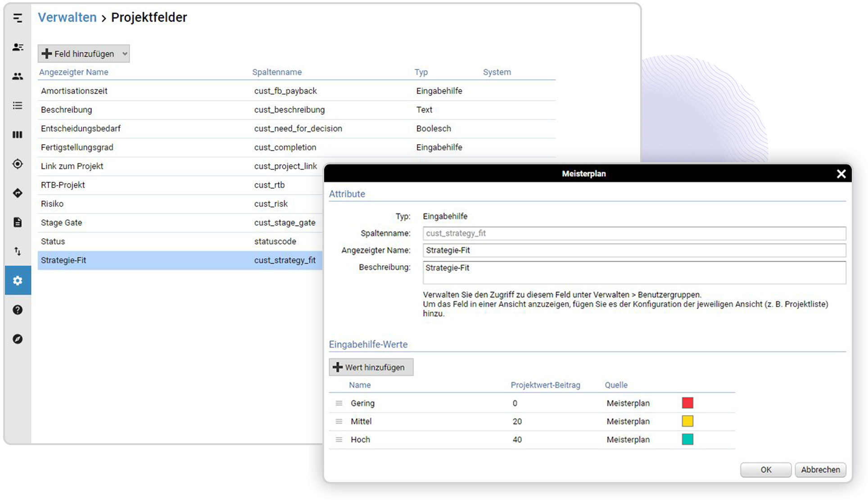Click the Spaltenname input field
Image resolution: width=868 pixels, height=500 pixels.
[634, 233]
